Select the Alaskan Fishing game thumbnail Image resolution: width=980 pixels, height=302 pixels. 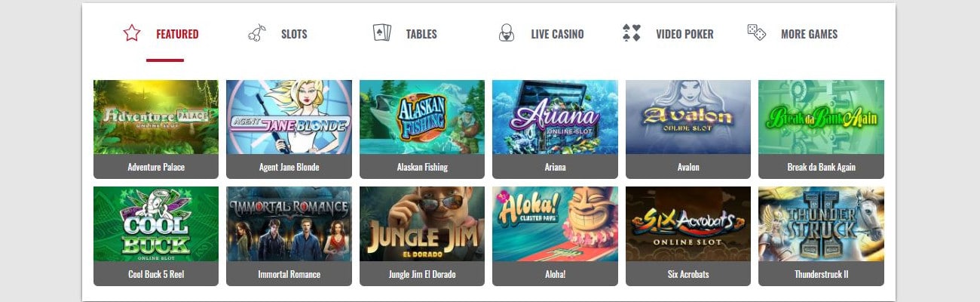(x=422, y=117)
